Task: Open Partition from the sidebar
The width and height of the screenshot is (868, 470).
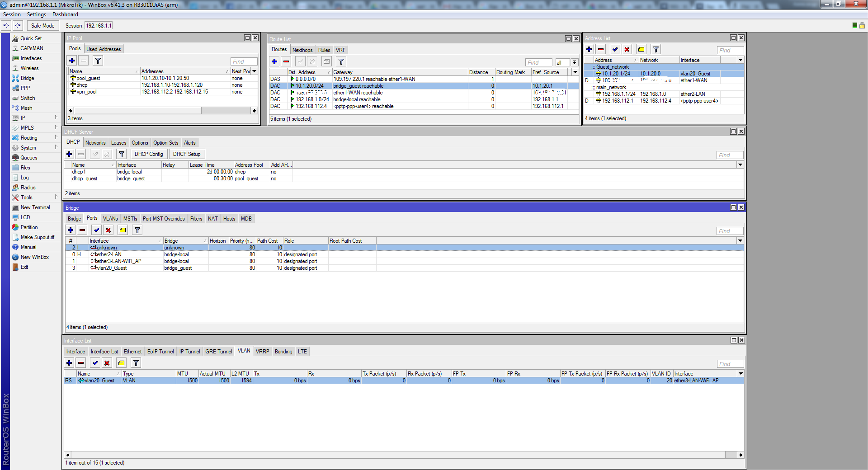Action: click(x=29, y=227)
